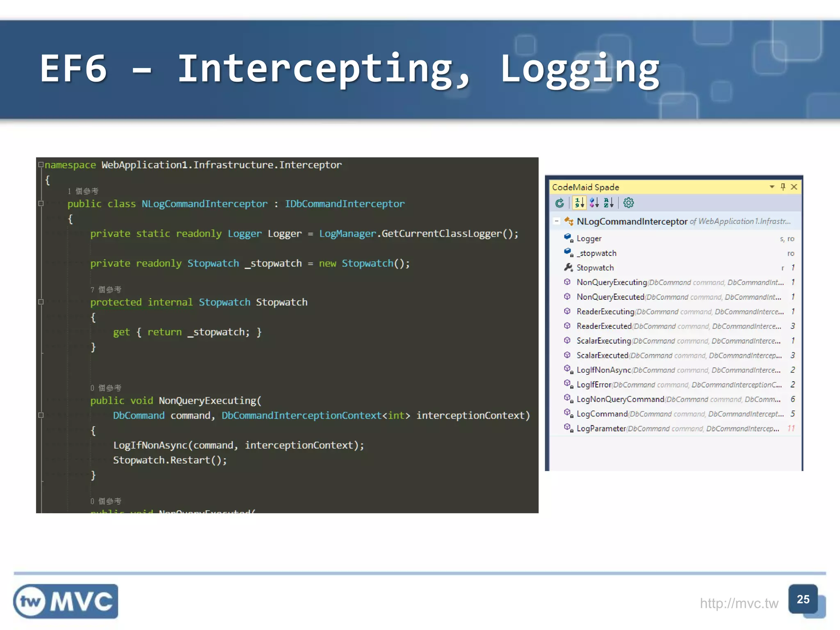Click the _stopwatch field icon
840x630 pixels.
click(x=568, y=253)
